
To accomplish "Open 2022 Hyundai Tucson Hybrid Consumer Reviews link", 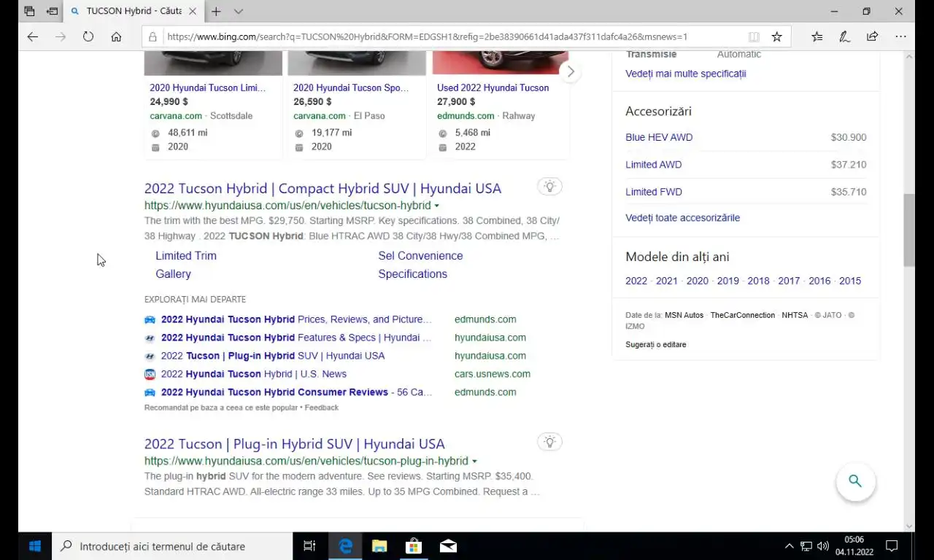I will (297, 392).
